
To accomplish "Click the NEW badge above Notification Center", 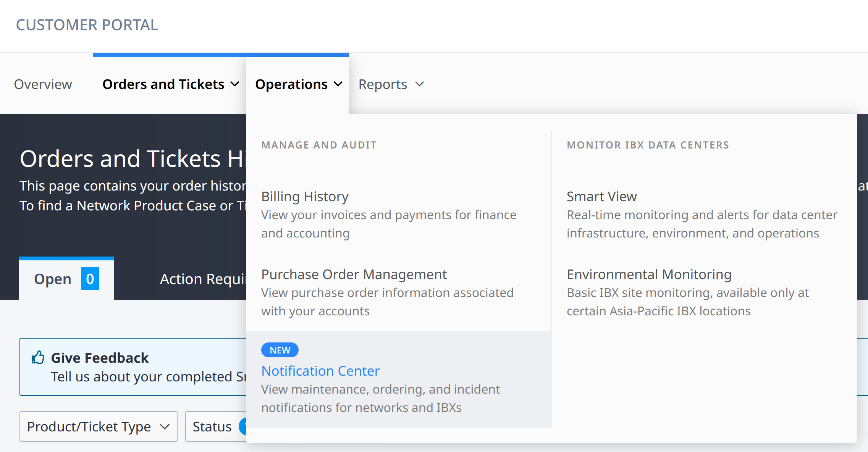I will point(280,350).
